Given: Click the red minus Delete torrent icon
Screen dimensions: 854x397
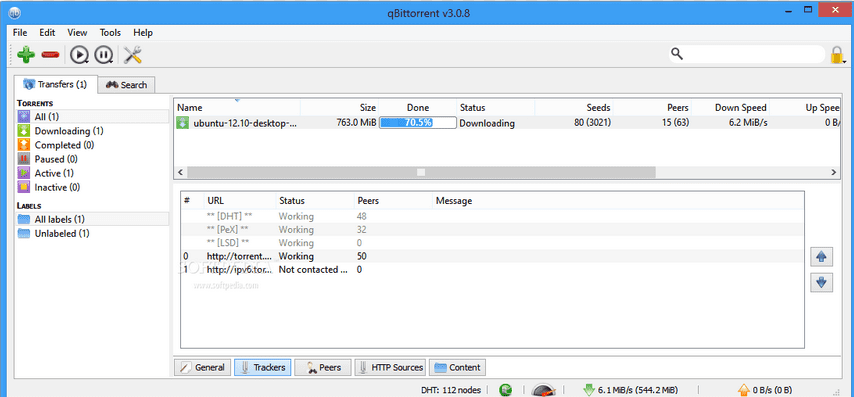Looking at the screenshot, I should [x=50, y=54].
